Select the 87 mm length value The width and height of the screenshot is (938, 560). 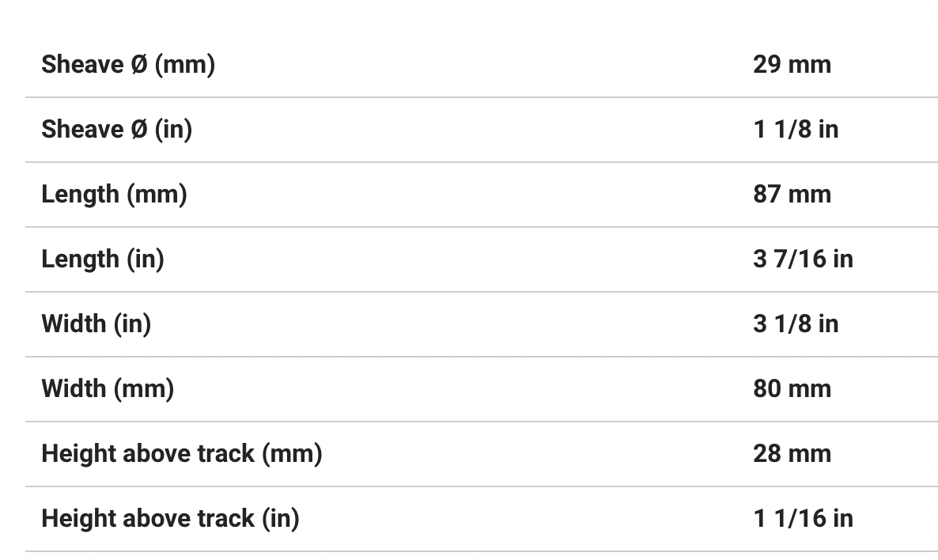(792, 194)
